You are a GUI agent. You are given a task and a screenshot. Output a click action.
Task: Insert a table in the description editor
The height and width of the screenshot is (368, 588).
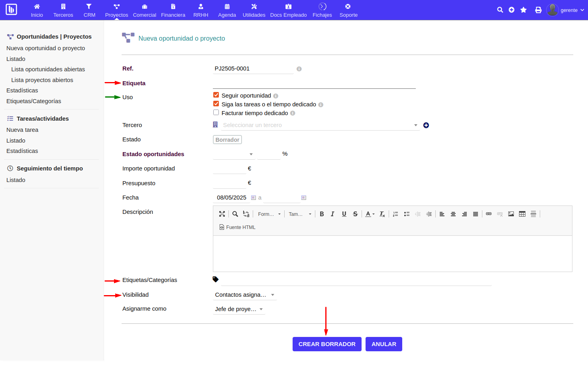(x=522, y=214)
